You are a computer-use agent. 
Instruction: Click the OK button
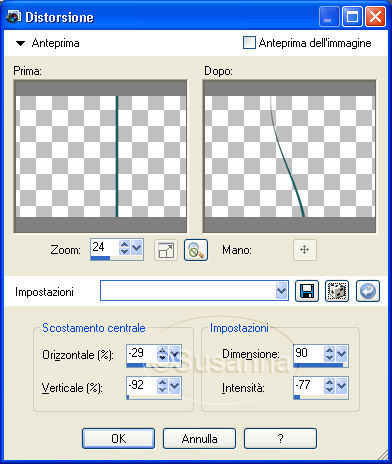pos(118,439)
